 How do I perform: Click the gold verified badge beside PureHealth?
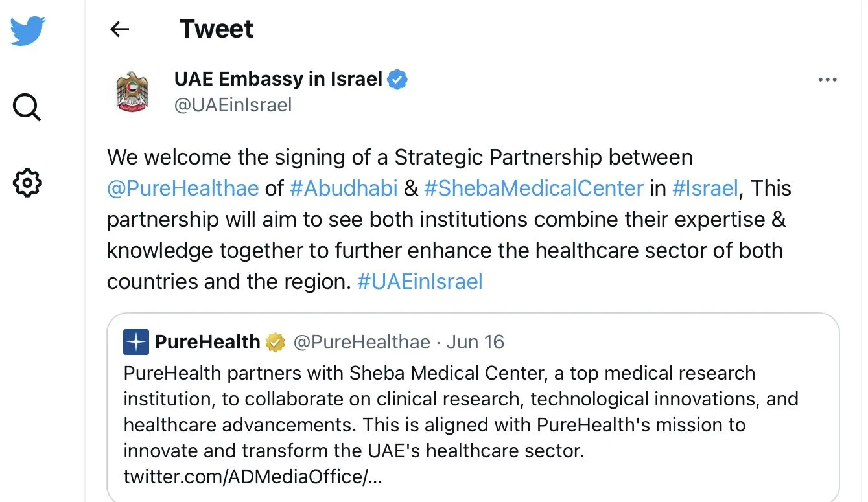point(276,342)
